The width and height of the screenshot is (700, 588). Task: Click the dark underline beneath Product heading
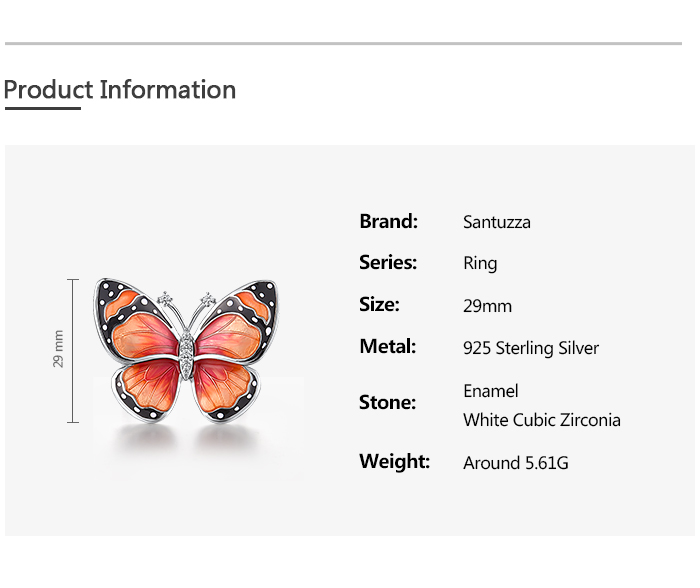[42, 108]
